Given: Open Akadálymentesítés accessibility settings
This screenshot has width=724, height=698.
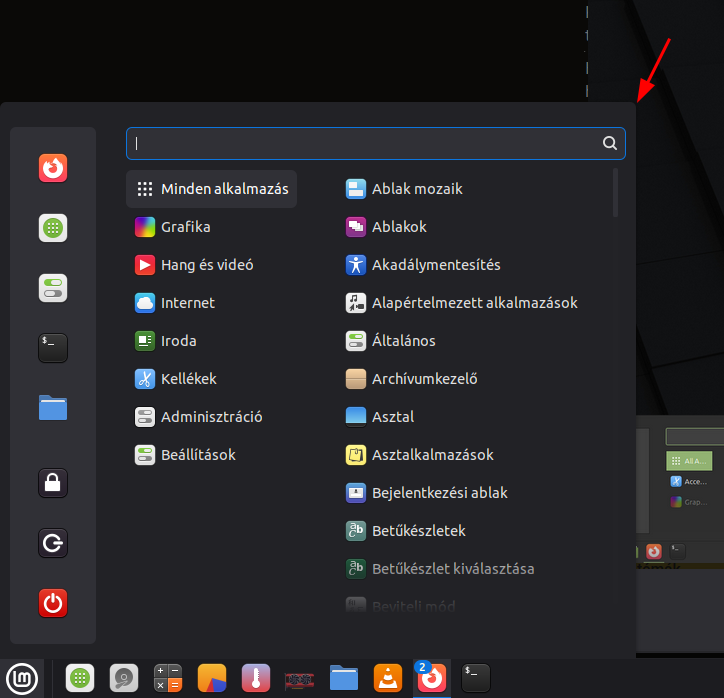Looking at the screenshot, I should (423, 265).
